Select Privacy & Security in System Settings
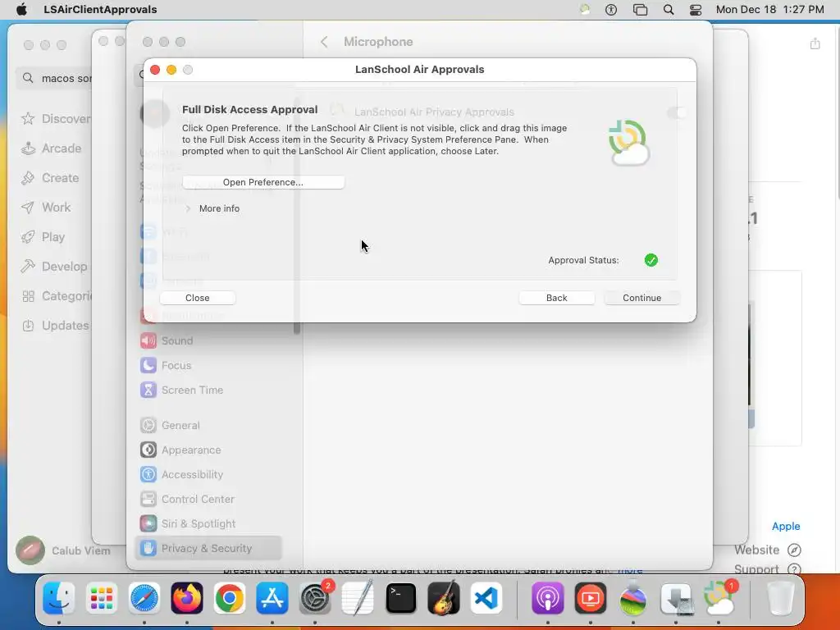 [208, 548]
